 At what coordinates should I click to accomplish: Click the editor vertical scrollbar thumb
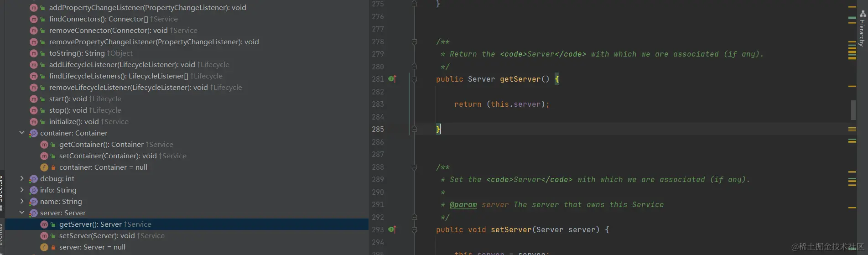853,110
